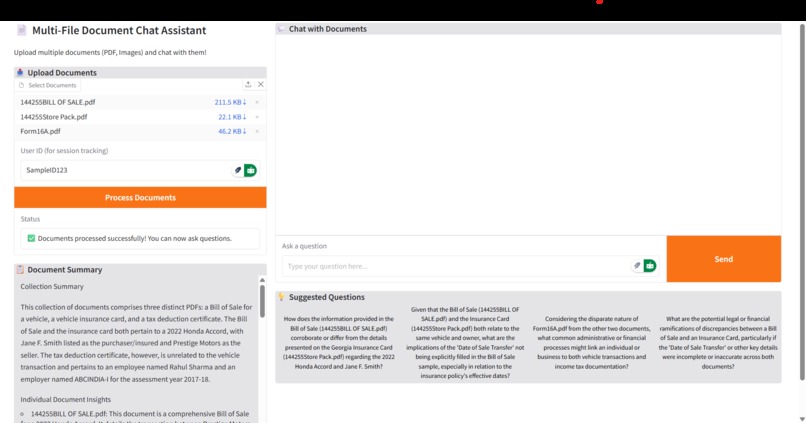The height and width of the screenshot is (423, 806).
Task: Click the Upload Documents header icon
Action: coord(20,72)
